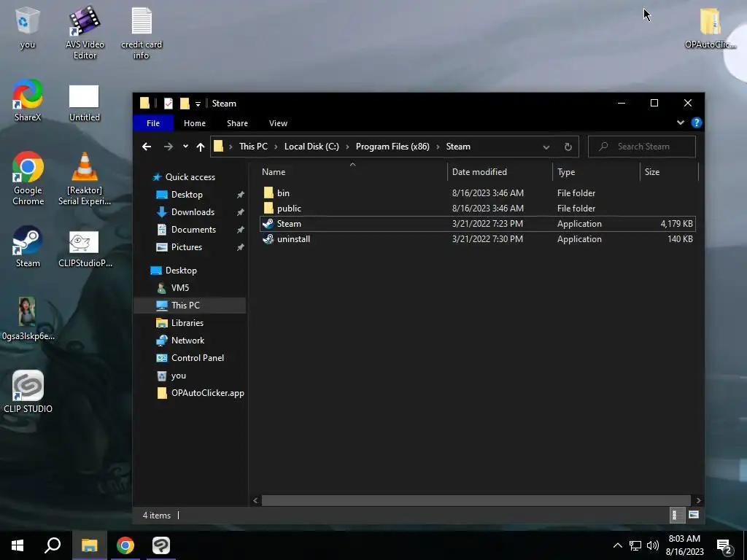Open Network in navigation pane

coord(187,341)
